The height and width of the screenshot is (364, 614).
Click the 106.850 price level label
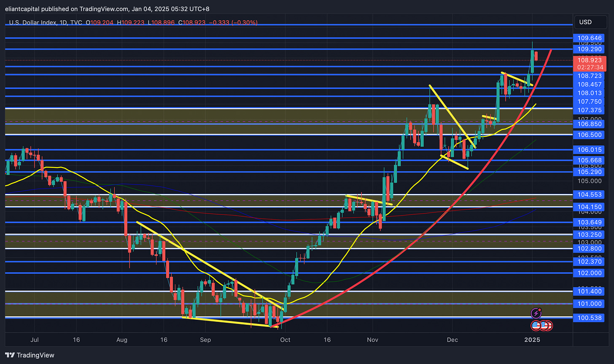589,124
